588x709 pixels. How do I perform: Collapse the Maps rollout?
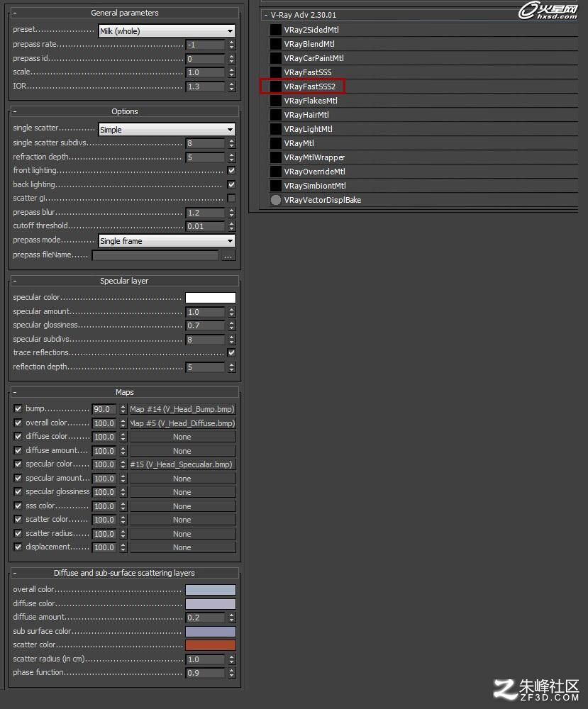coord(124,392)
